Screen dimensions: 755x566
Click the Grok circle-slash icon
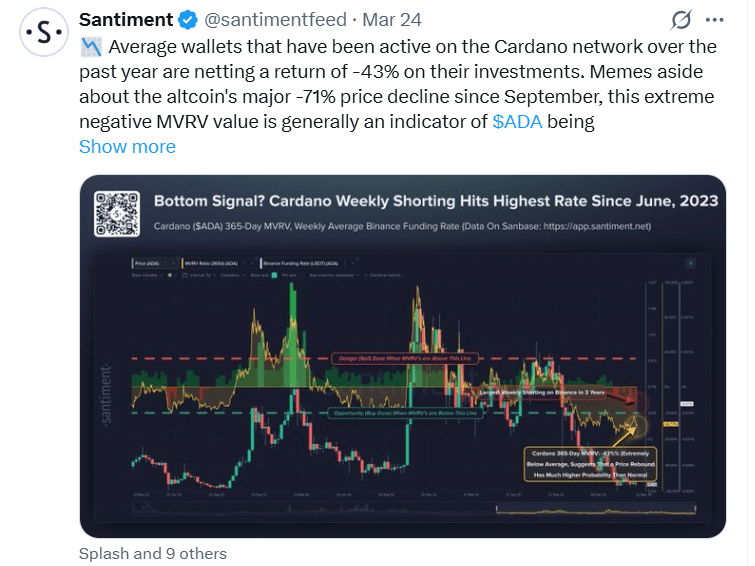tap(681, 20)
